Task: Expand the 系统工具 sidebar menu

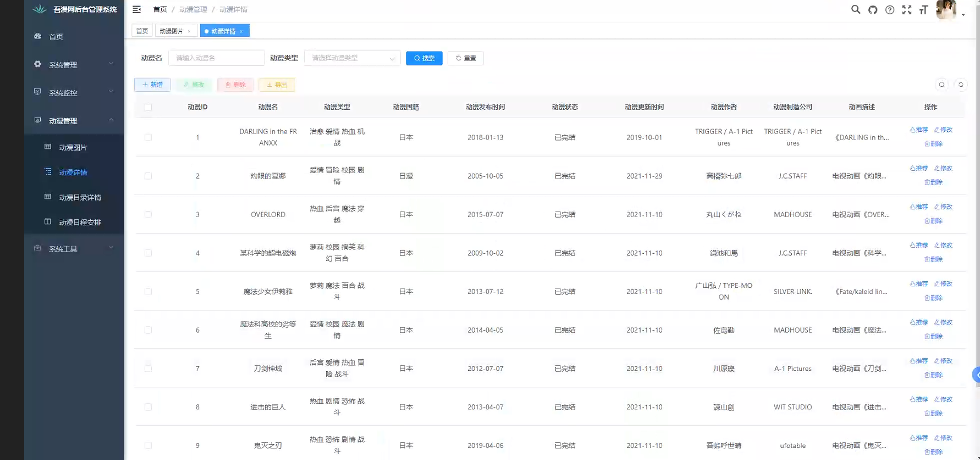Action: pos(74,248)
